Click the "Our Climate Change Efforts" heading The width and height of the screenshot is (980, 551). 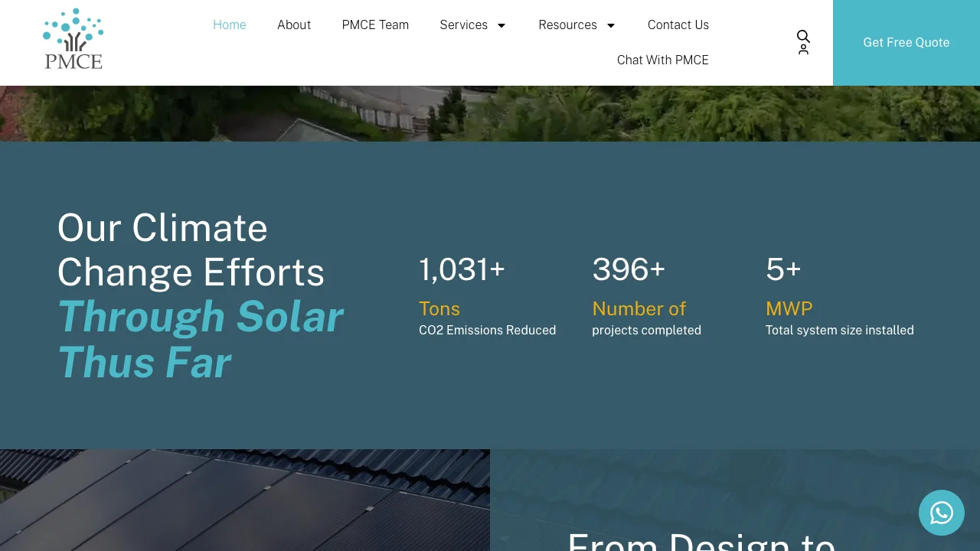(191, 249)
